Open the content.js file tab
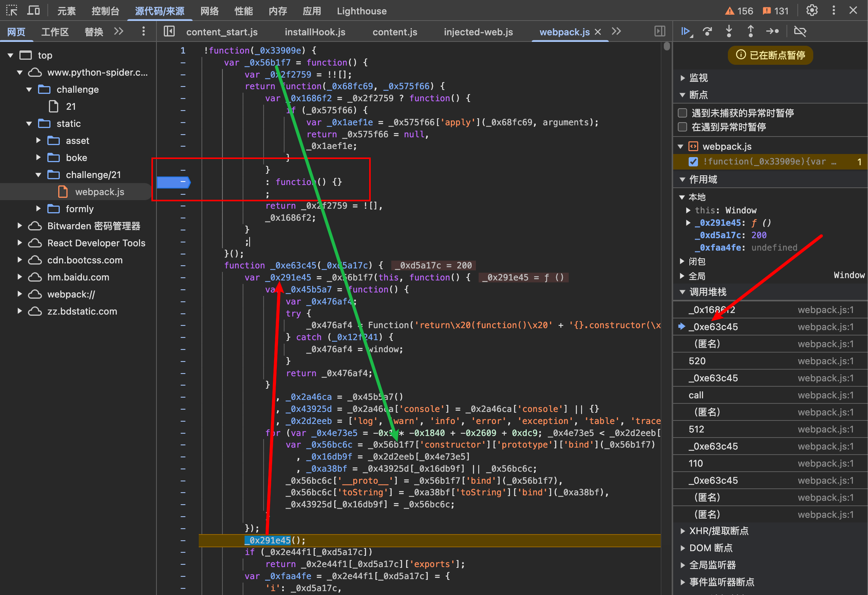868x595 pixels. click(x=395, y=32)
